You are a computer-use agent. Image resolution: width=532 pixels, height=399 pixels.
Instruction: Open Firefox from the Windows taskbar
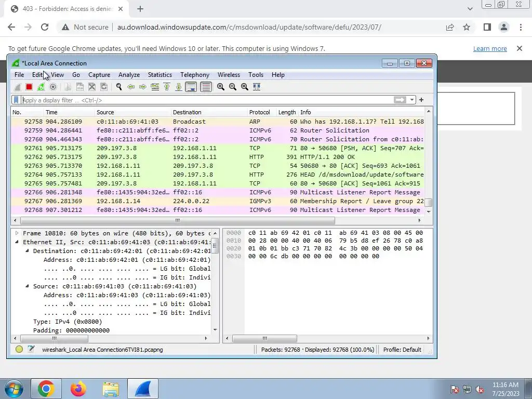[x=78, y=389]
